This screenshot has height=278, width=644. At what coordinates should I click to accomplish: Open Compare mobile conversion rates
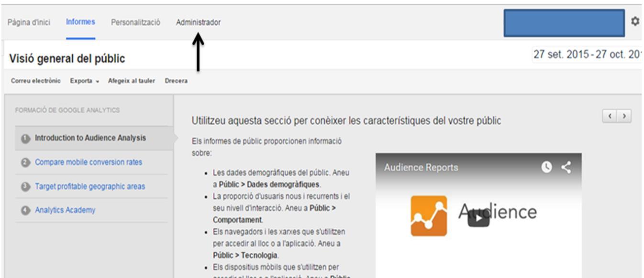(89, 162)
